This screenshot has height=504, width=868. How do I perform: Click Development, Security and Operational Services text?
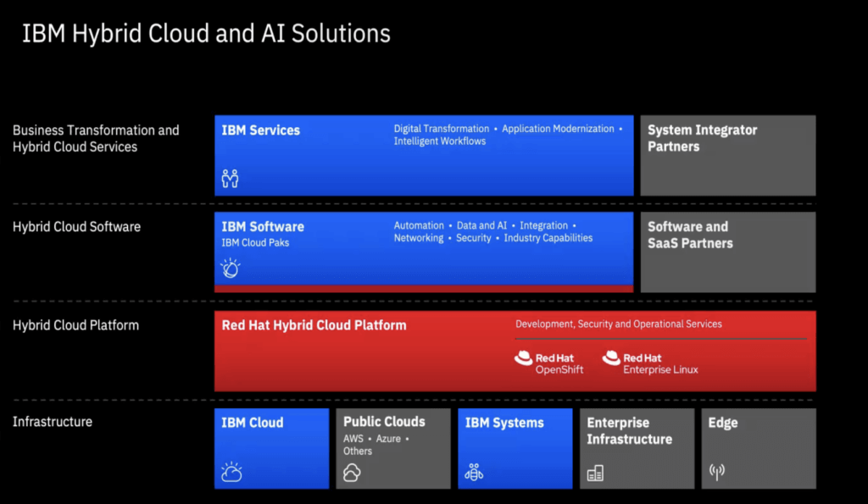pyautogui.click(x=618, y=324)
